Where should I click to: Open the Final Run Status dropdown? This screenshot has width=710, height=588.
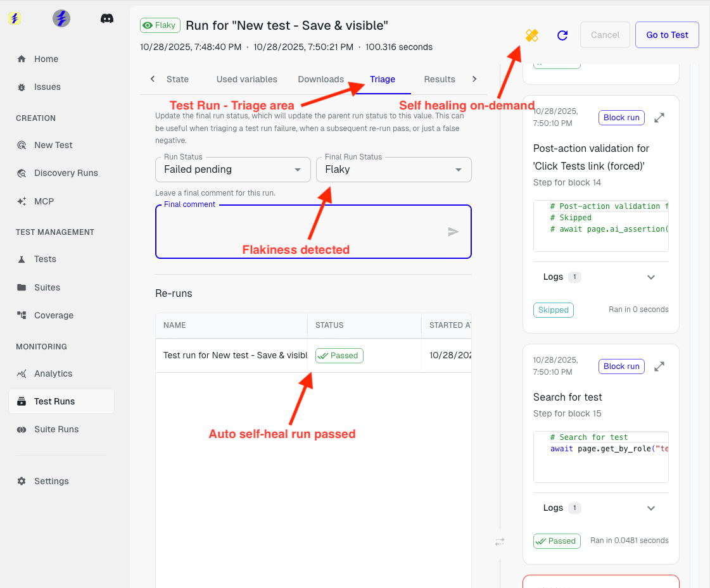(x=393, y=170)
